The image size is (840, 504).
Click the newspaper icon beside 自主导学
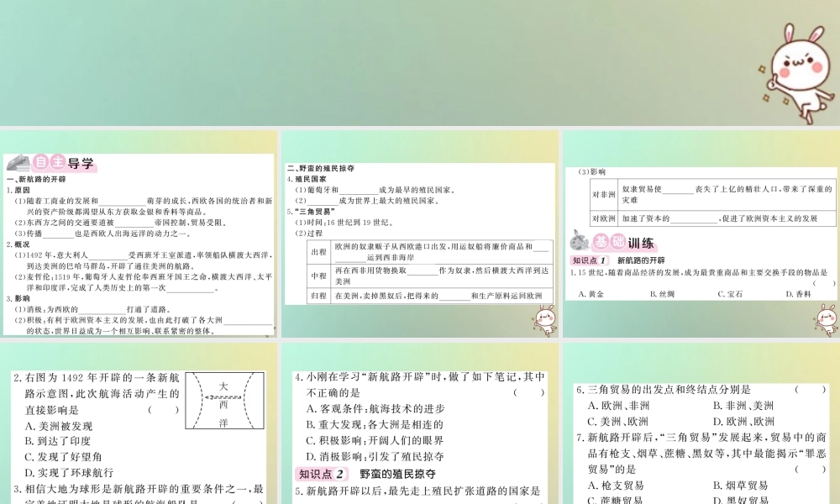tap(18, 162)
